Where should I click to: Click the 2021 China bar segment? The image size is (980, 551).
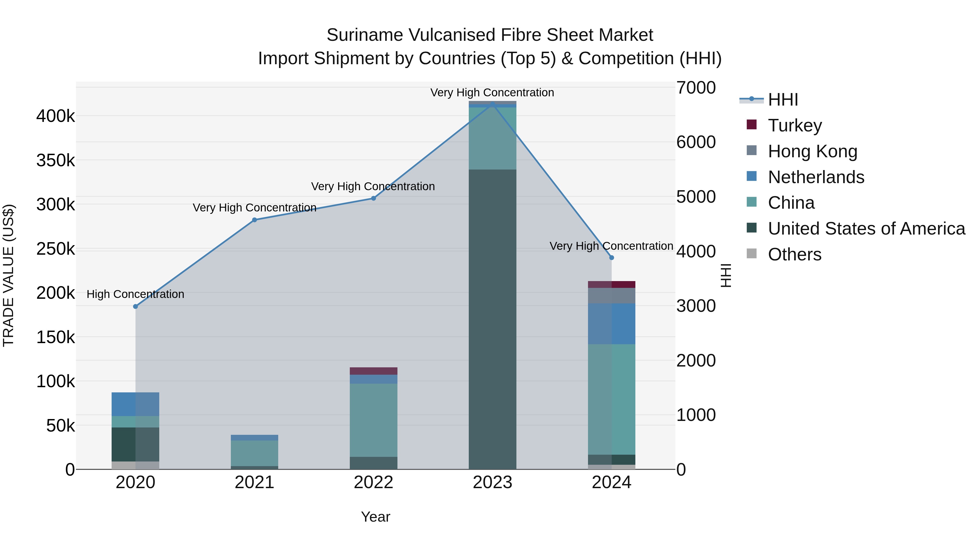pyautogui.click(x=255, y=453)
